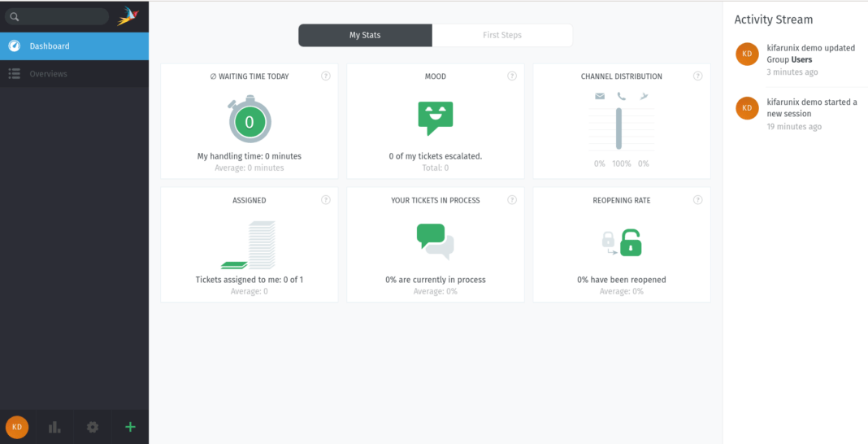Click the search input field
The width and height of the screenshot is (868, 444).
(x=57, y=16)
